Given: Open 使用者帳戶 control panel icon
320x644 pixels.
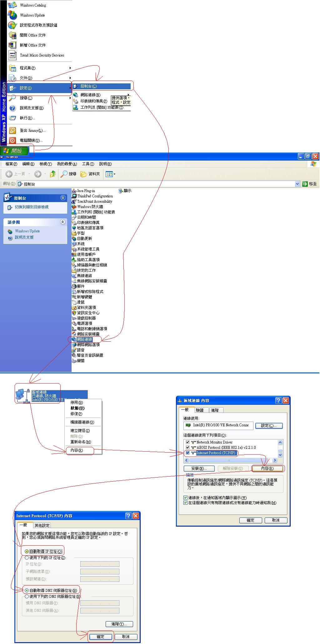Looking at the screenshot, I should (74, 255).
